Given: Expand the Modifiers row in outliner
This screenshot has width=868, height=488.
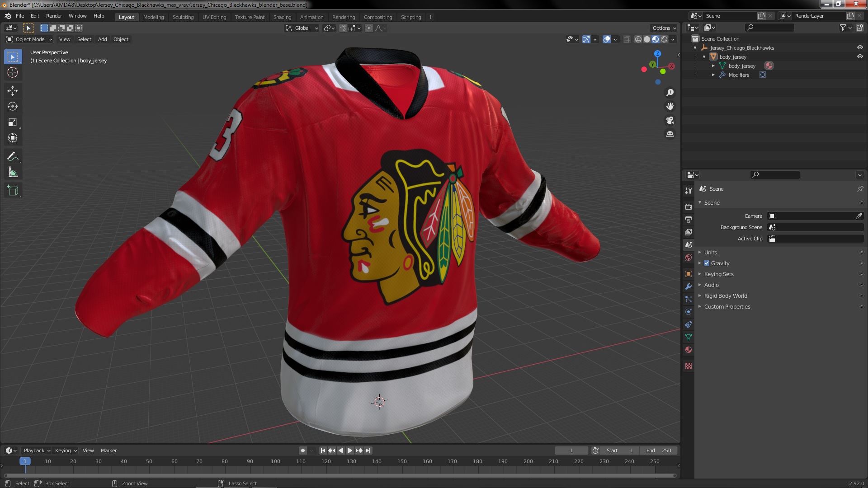Looking at the screenshot, I should (x=713, y=75).
